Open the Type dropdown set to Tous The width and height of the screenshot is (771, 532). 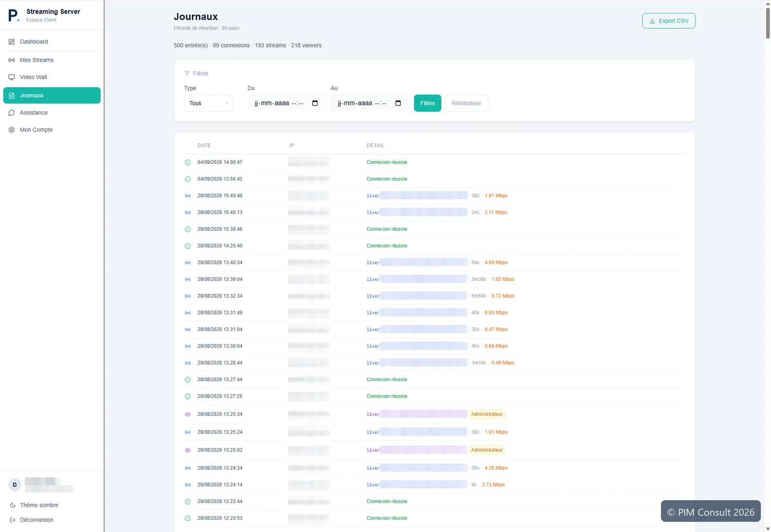pos(209,103)
